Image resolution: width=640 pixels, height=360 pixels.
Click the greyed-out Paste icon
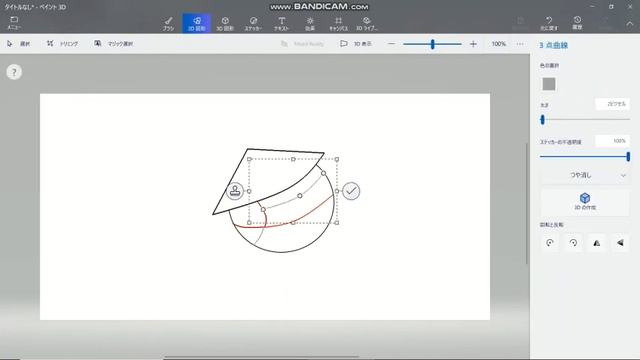(x=520, y=24)
